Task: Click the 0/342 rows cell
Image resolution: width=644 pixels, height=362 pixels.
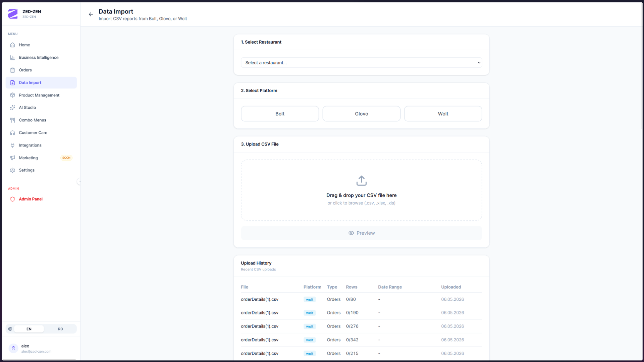Action: 352,340
